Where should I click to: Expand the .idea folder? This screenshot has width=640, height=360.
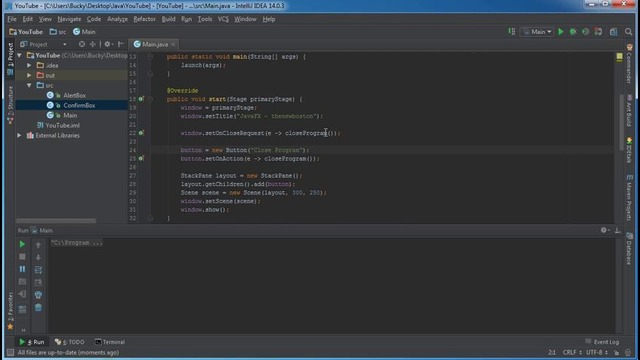click(29, 65)
